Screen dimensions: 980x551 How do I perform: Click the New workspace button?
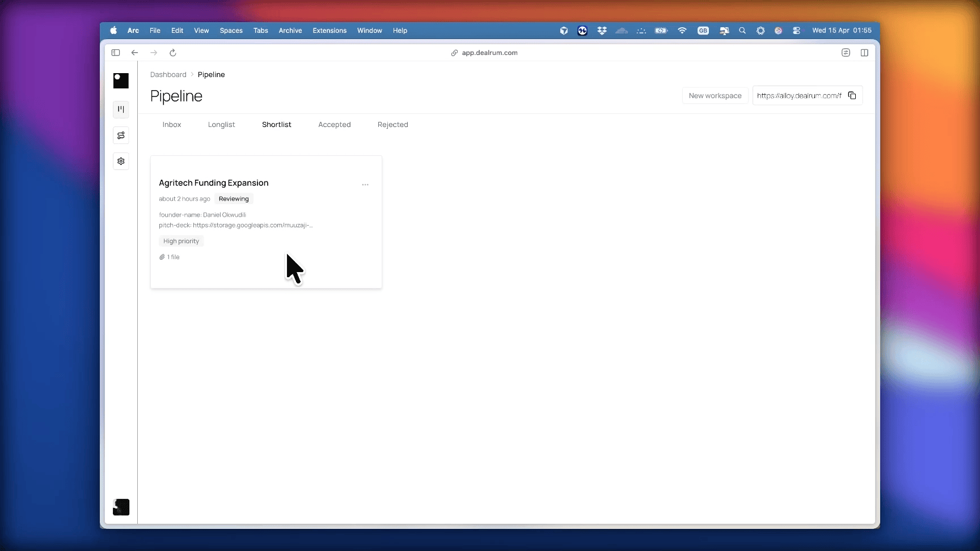pos(715,96)
